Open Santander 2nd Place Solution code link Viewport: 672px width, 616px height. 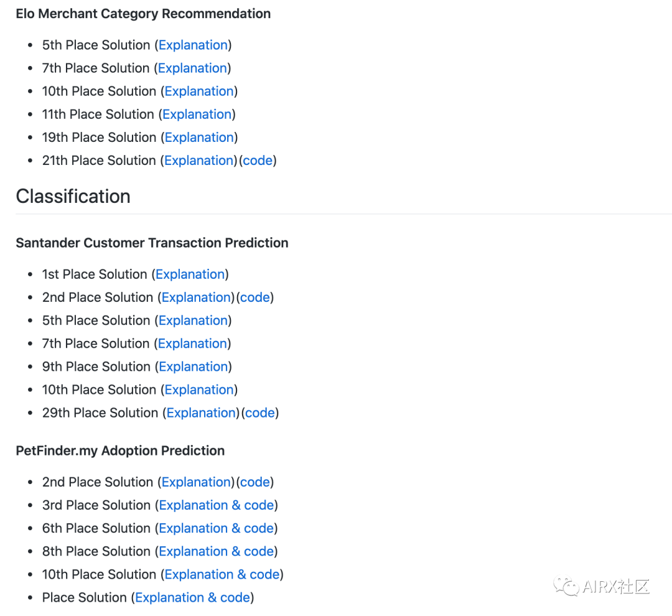click(x=255, y=297)
